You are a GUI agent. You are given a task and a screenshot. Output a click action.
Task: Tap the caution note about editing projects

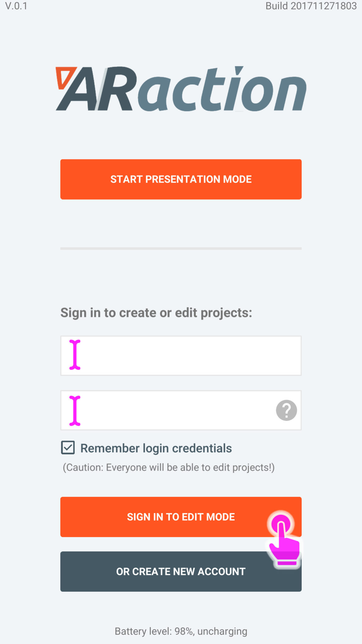point(168,467)
